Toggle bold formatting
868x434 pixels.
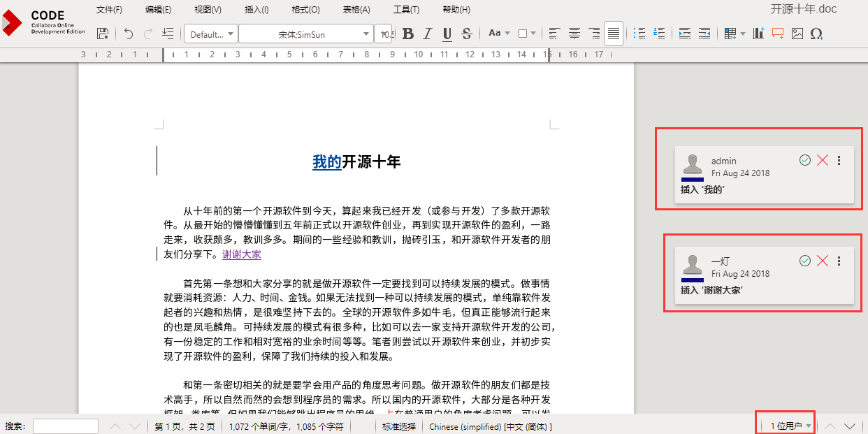pos(408,34)
